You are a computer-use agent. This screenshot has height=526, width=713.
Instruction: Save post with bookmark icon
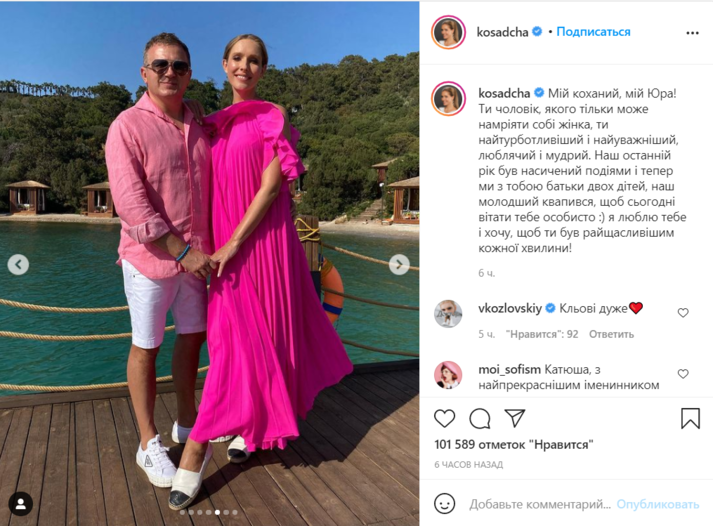pyautogui.click(x=690, y=418)
